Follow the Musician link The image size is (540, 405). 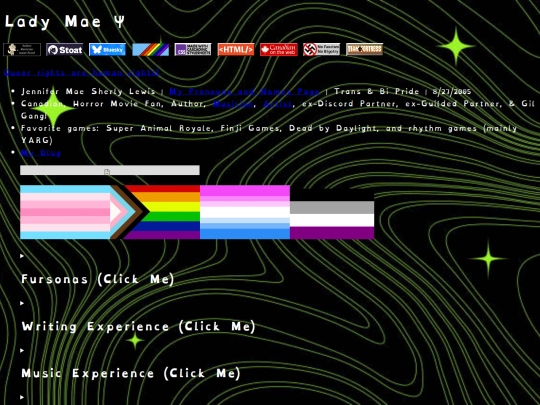(x=234, y=104)
